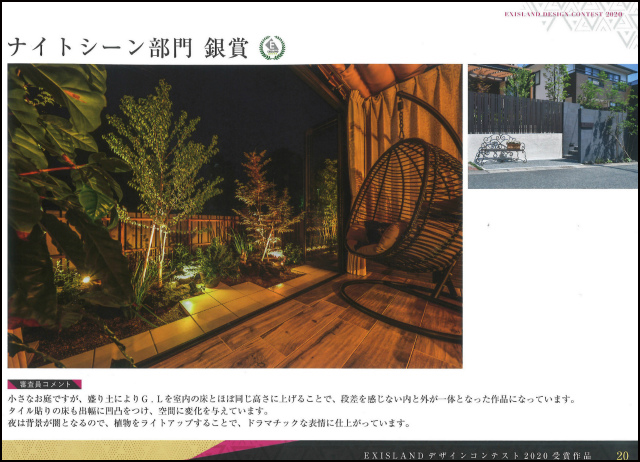Click the comment line starting 小さなお庭ですが

[x=292, y=399]
